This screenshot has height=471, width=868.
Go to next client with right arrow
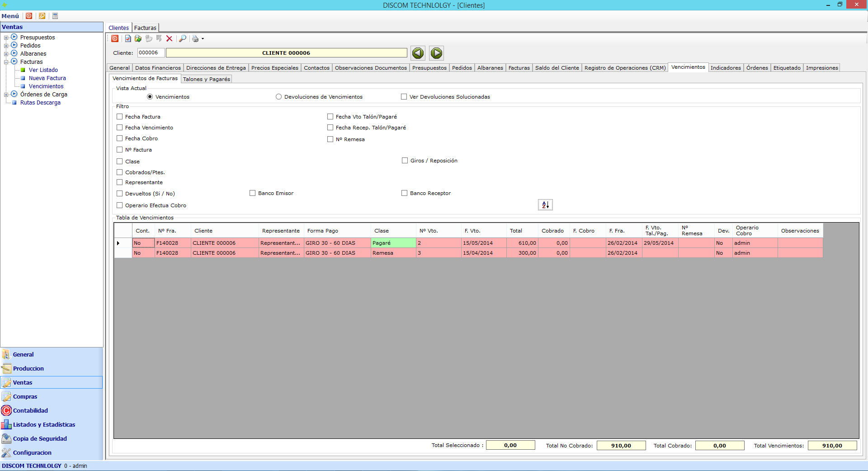(x=436, y=53)
